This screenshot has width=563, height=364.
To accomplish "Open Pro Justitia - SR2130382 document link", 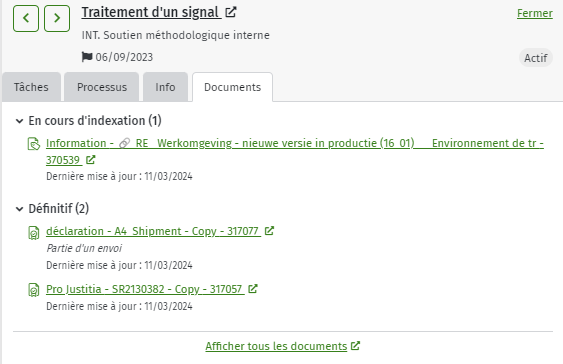I will pyautogui.click(x=145, y=289).
